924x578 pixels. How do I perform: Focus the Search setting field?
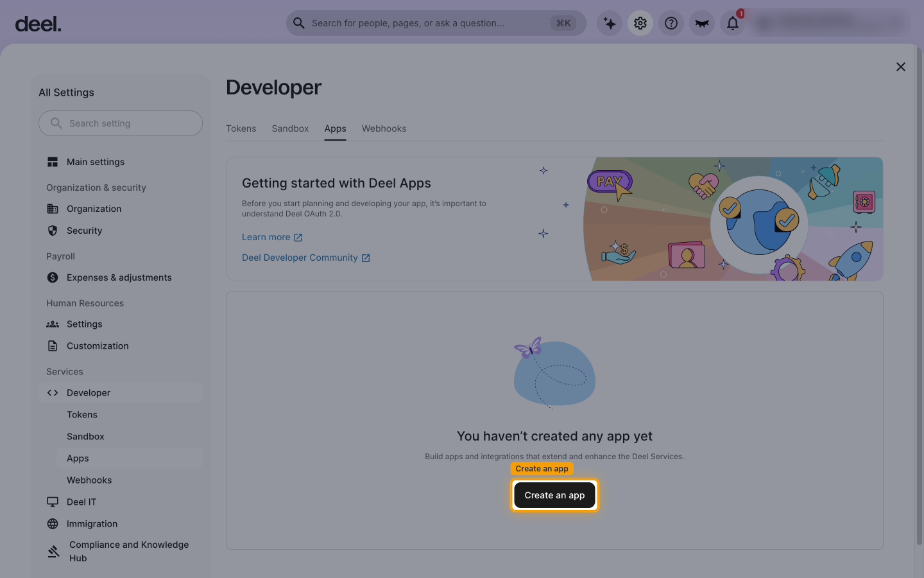pos(121,123)
